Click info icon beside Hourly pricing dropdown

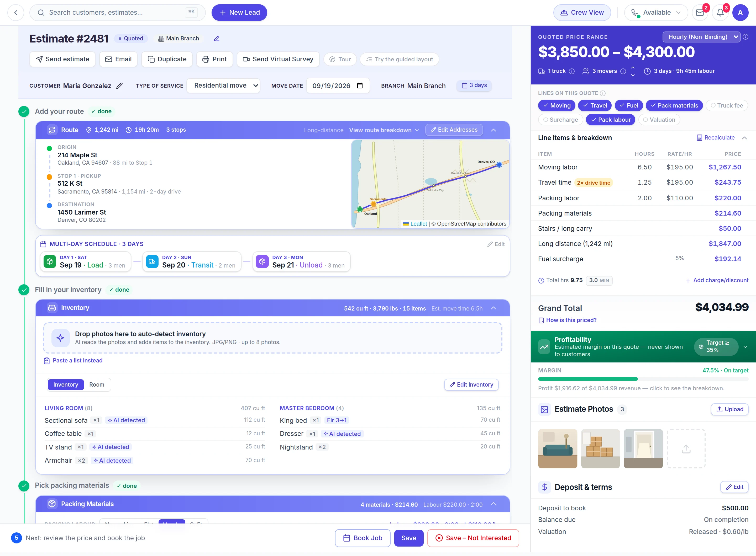[x=745, y=37]
